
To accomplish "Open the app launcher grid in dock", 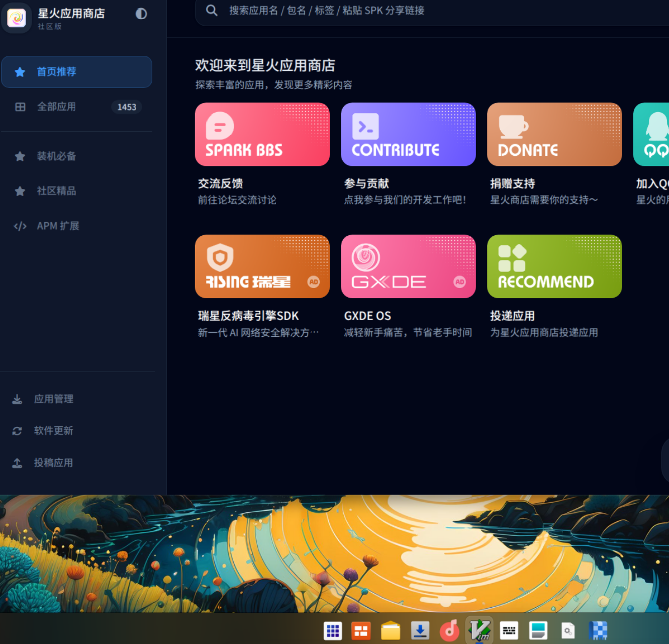I will pyautogui.click(x=333, y=630).
